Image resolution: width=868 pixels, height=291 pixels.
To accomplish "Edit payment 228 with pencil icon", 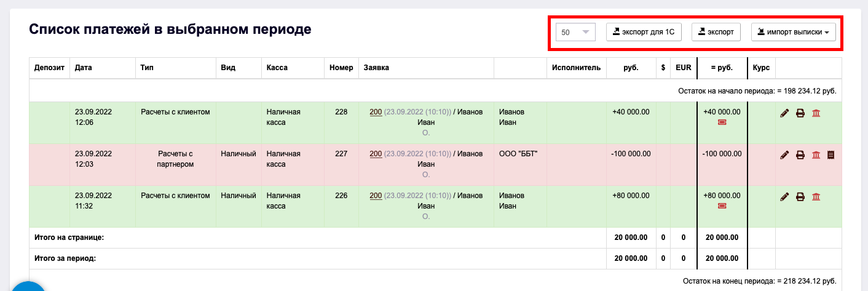I will pyautogui.click(x=784, y=113).
